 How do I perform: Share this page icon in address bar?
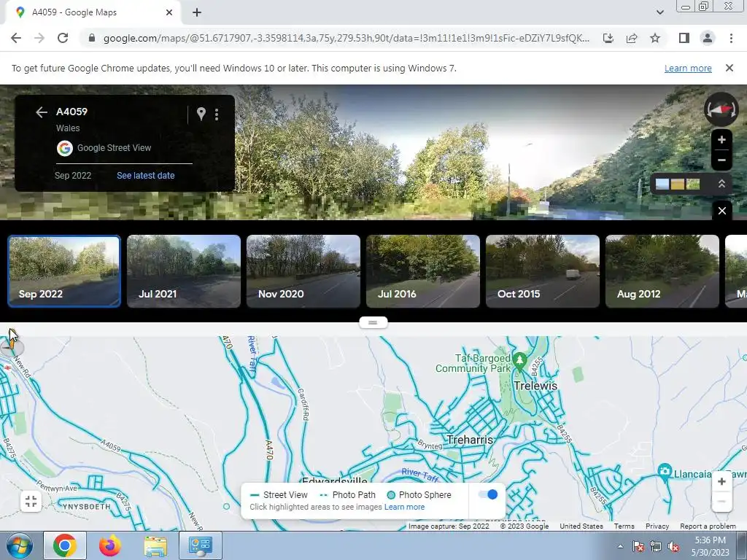[x=632, y=38]
